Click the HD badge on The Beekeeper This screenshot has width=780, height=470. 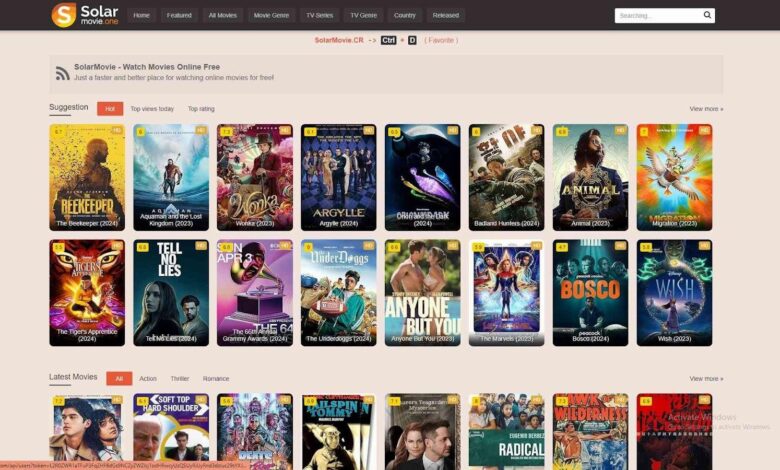[x=116, y=130]
